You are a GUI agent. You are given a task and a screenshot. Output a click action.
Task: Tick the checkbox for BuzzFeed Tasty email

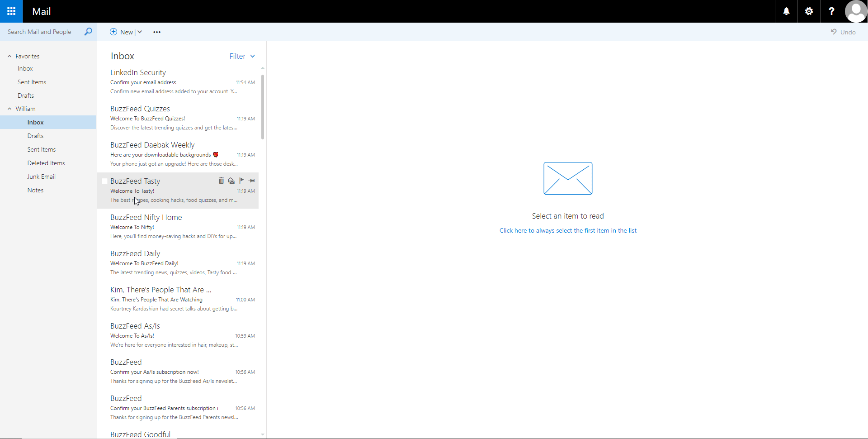(105, 181)
